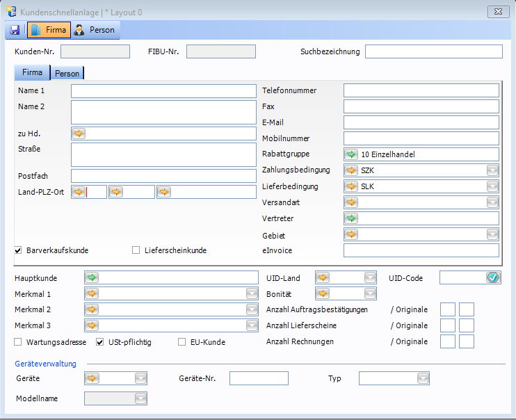
Task: Click orange arrow icon beside Merkmal 1
Action: (x=92, y=293)
